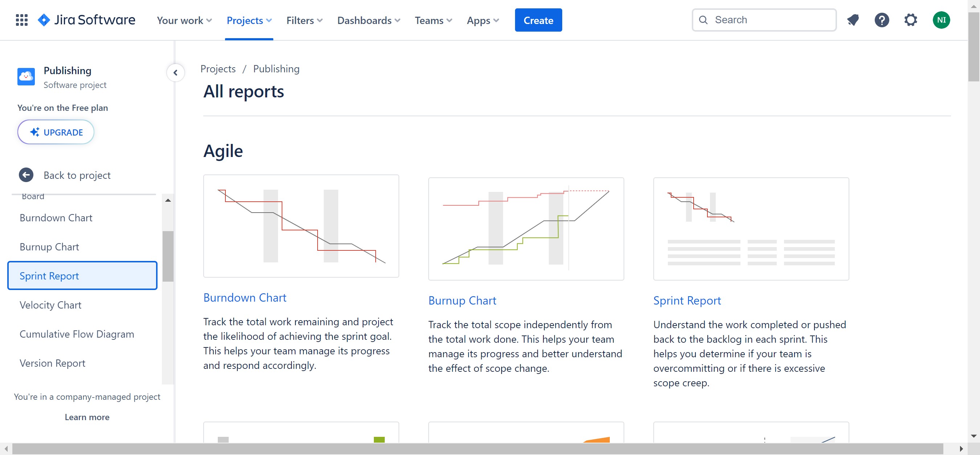Click the sidebar scroll-up arrow
Screen dimensions: 980x455
(168, 200)
